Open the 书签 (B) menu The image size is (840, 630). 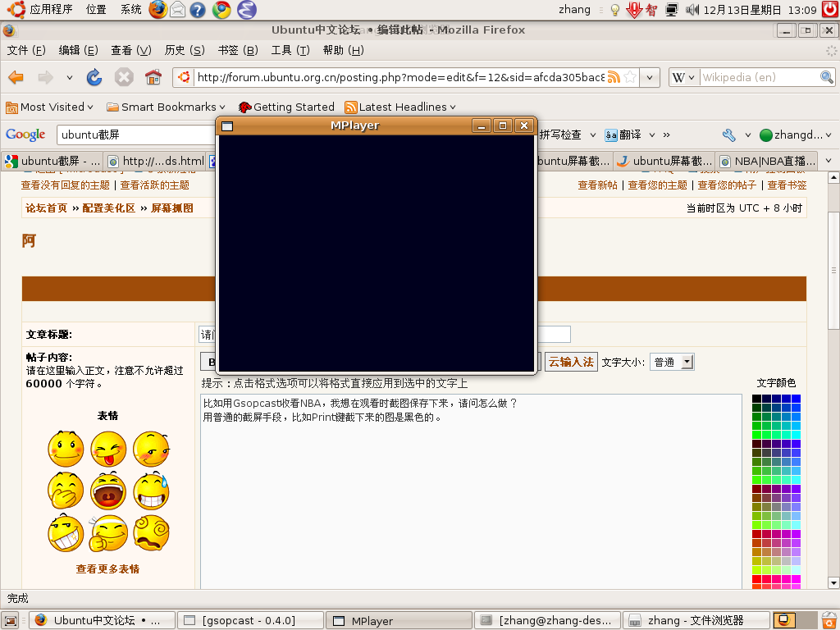pyautogui.click(x=238, y=50)
